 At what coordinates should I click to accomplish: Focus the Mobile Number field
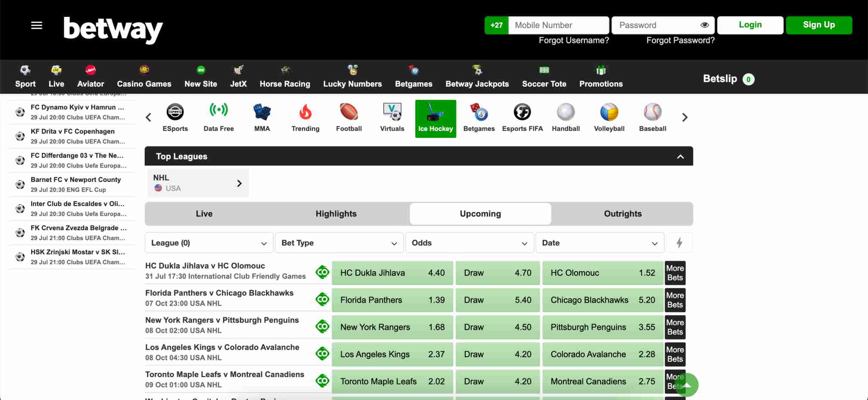click(x=559, y=25)
